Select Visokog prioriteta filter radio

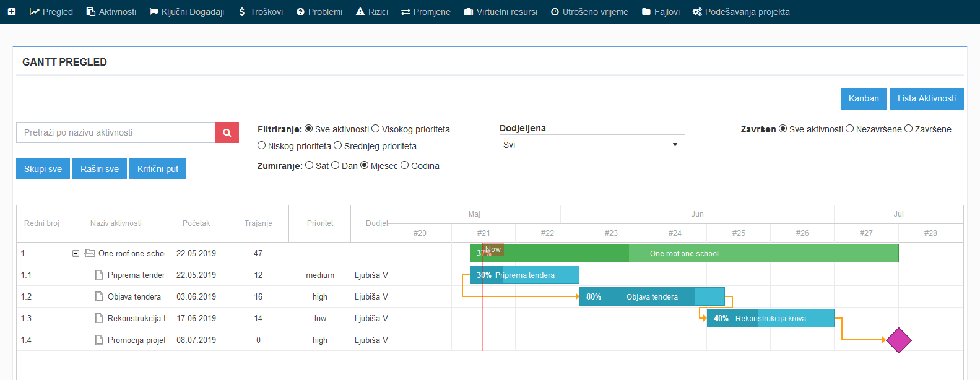click(x=375, y=129)
